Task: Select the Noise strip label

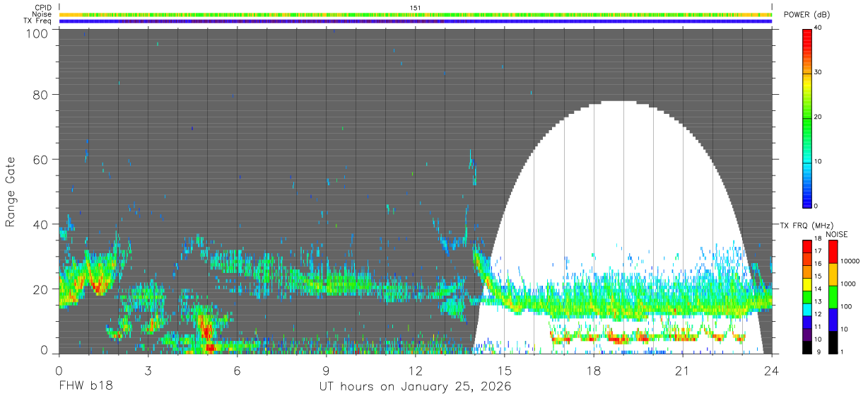Action: pos(42,14)
